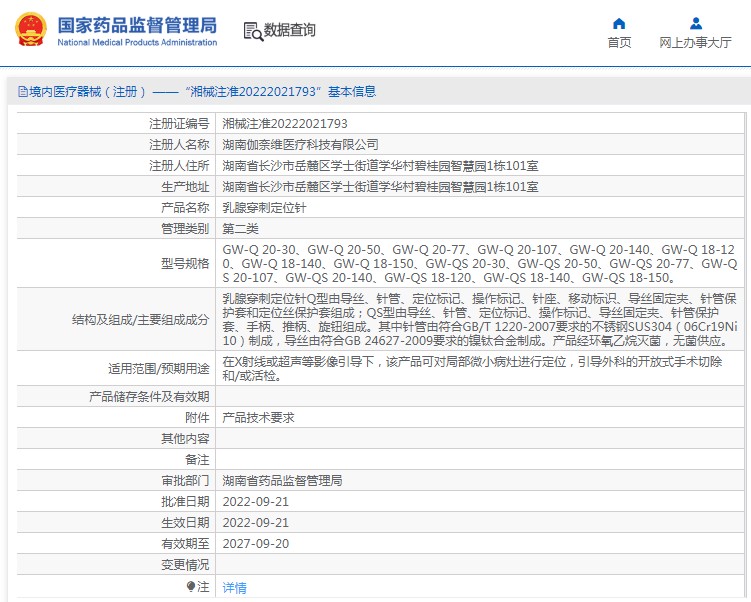Click the 国家药品监督管理局 site title
The height and width of the screenshot is (602, 751).
pyautogui.click(x=136, y=23)
